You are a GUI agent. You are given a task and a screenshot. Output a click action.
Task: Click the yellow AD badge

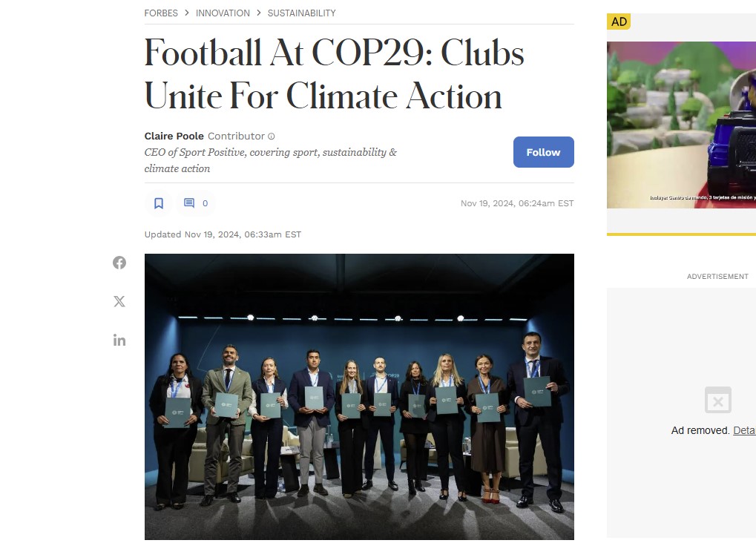(x=619, y=22)
